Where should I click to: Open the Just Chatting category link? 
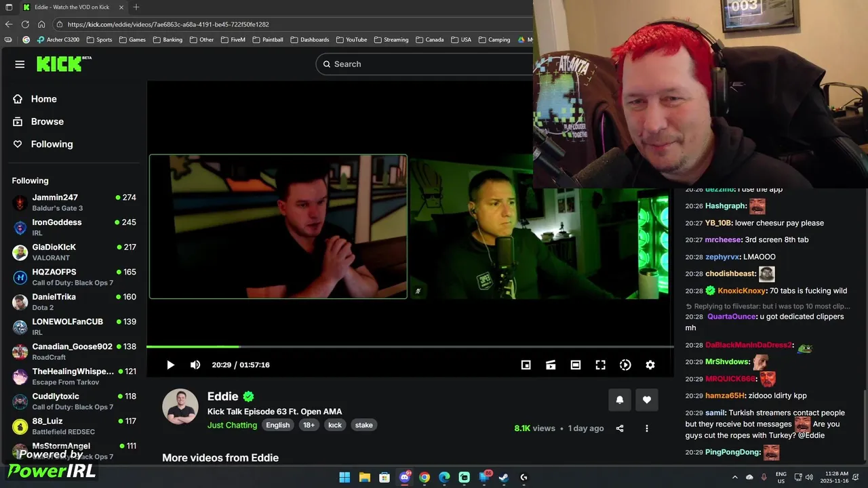(233, 425)
